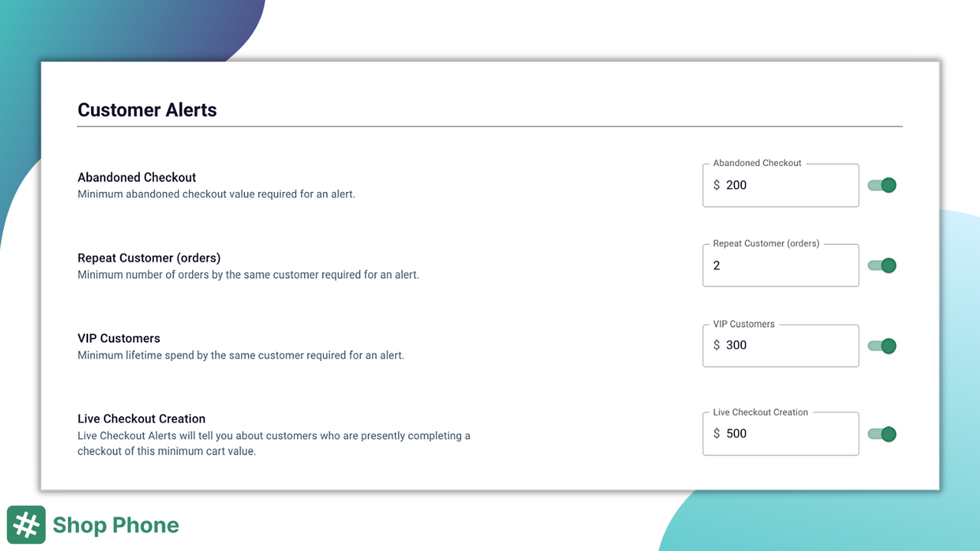The image size is (980, 551).
Task: Click the Repeat Customer (orders) field border label
Action: point(768,243)
